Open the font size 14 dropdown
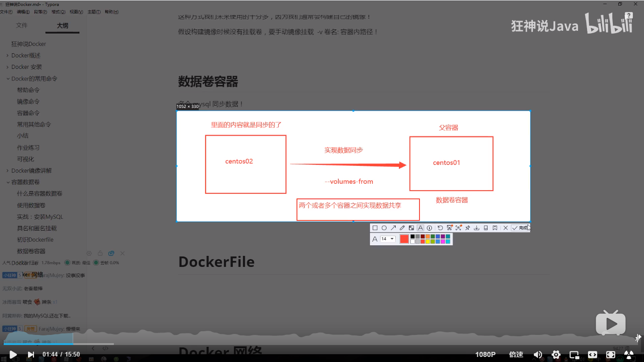 click(x=388, y=239)
